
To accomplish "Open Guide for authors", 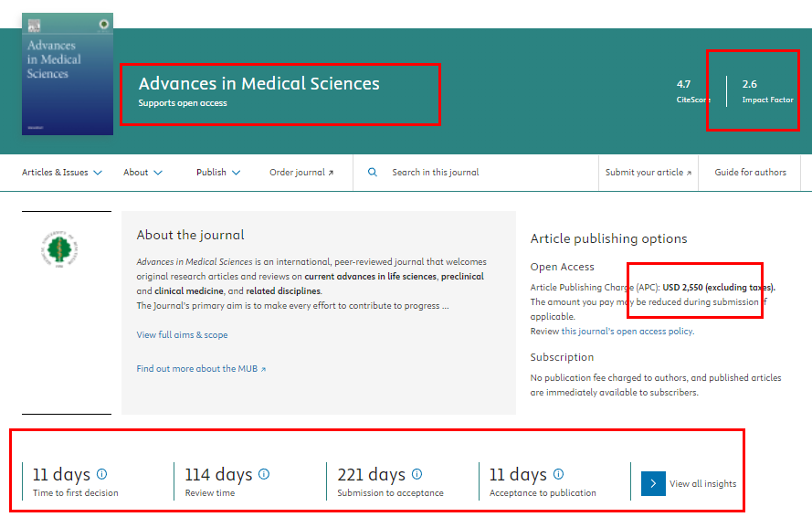I will click(751, 173).
